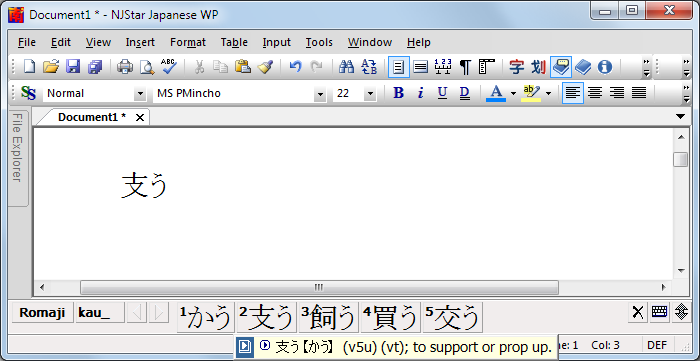Click the Copy icon

pos(221,67)
